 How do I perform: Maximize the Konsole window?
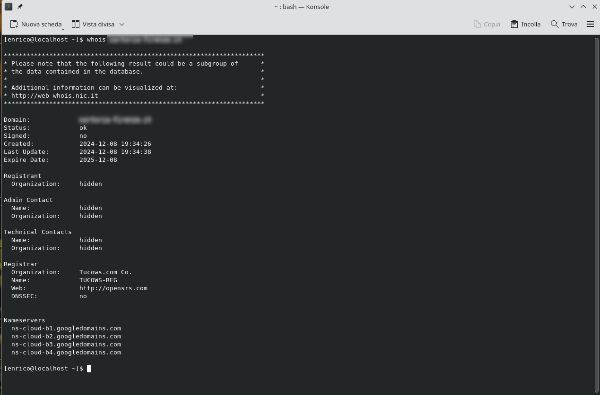click(x=583, y=7)
